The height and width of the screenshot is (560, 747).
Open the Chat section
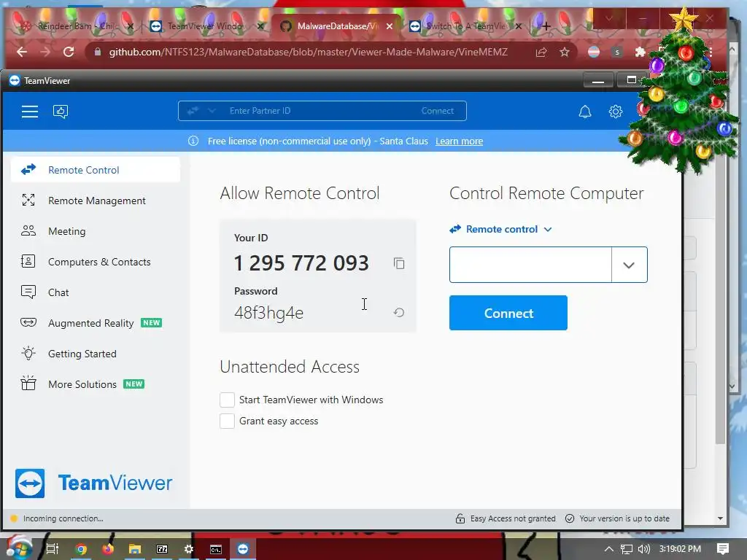[x=96, y=292]
